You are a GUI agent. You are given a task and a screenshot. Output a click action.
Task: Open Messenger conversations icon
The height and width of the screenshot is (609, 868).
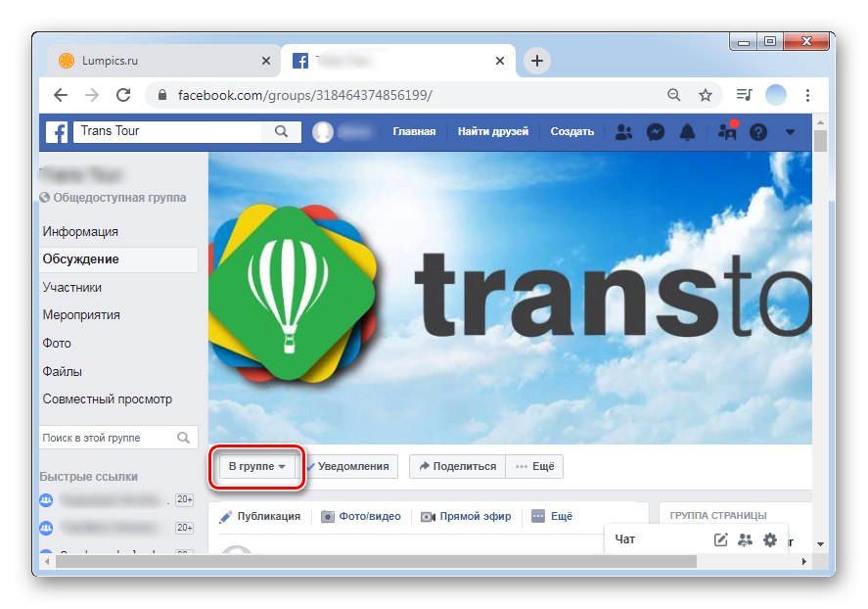(x=656, y=132)
